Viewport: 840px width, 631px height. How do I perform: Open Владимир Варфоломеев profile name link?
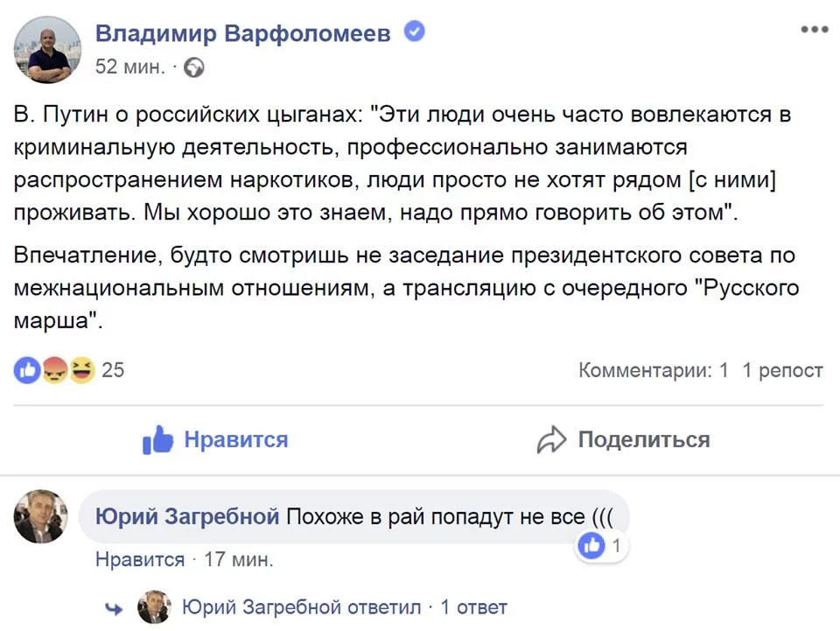pyautogui.click(x=243, y=33)
